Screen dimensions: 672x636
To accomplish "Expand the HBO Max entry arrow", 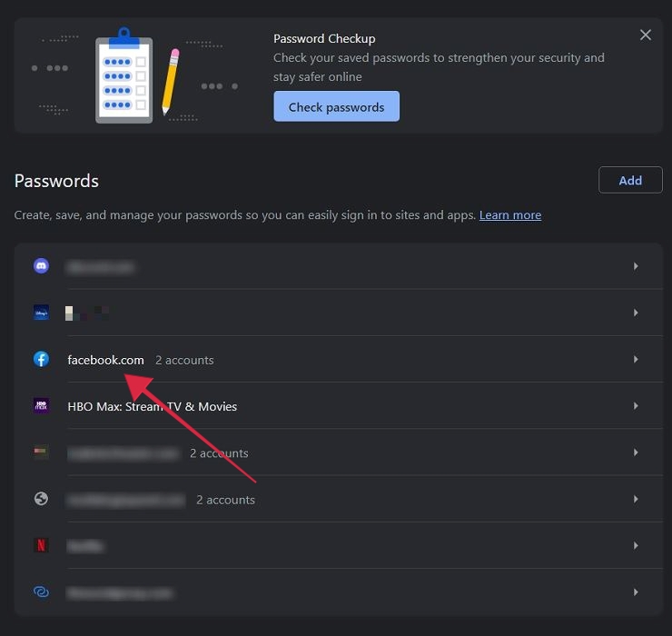I will tap(636, 406).
